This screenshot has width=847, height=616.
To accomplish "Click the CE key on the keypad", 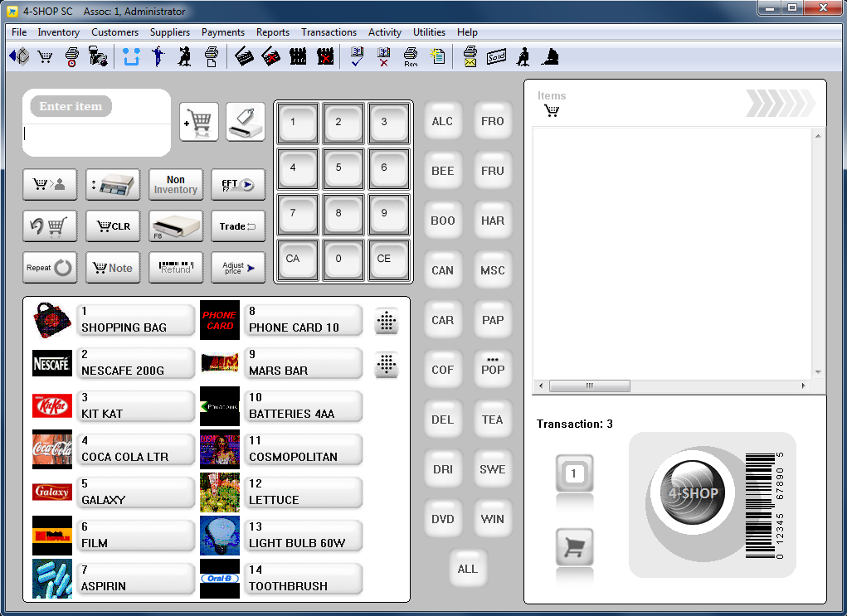I will tap(388, 260).
